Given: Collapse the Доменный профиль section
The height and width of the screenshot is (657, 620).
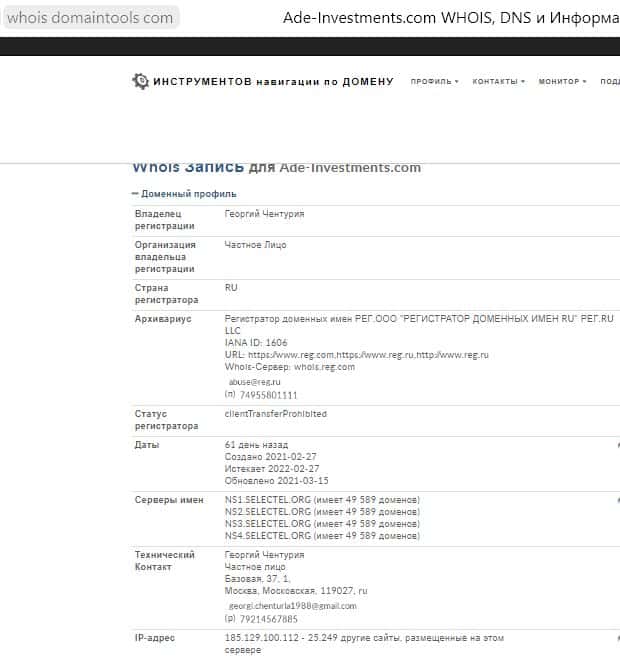Looking at the screenshot, I should point(184,194).
